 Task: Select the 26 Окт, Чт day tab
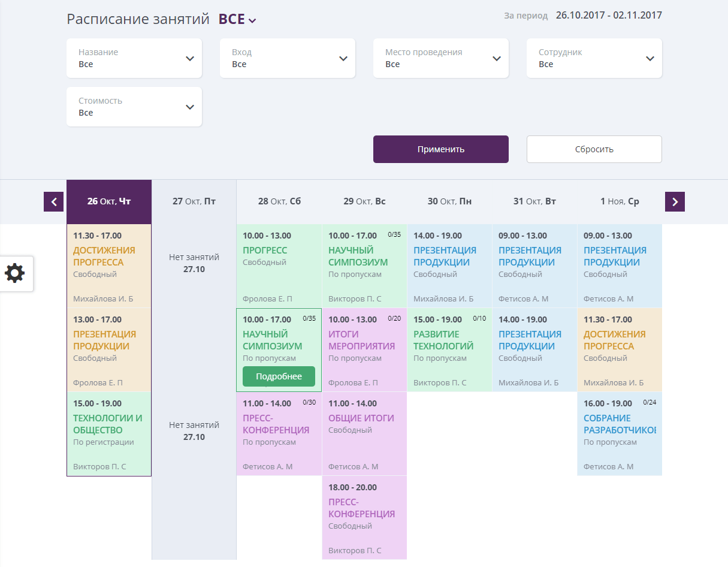coord(109,201)
